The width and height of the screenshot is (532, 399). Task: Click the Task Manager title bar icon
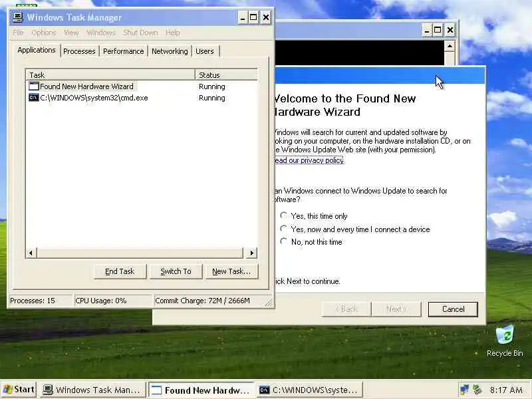coord(18,17)
